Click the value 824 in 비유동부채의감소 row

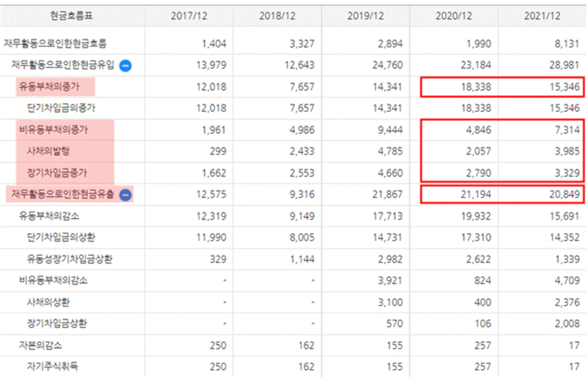tap(483, 281)
